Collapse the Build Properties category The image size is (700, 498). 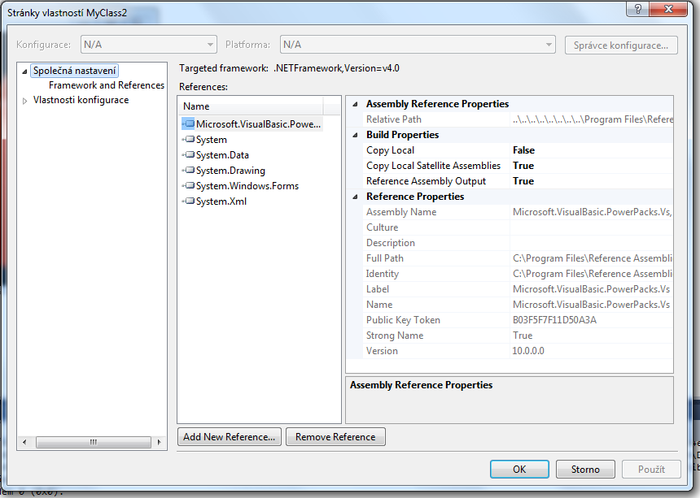(x=355, y=135)
